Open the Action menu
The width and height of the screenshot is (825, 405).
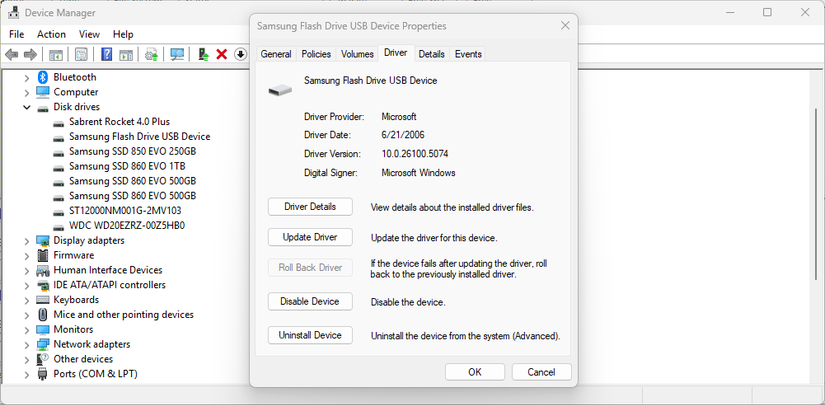coord(51,34)
